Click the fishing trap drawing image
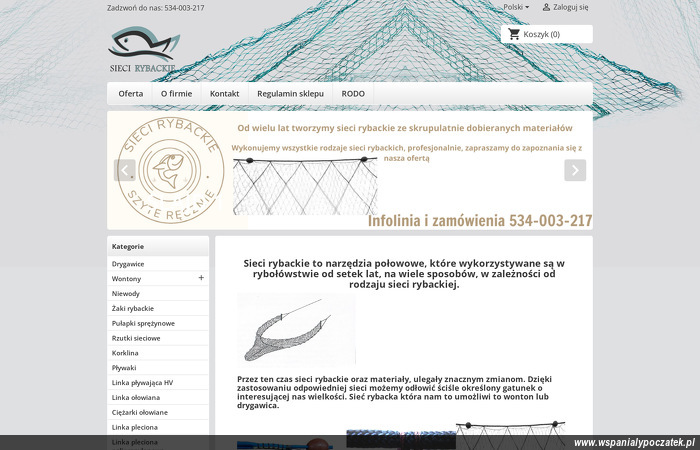The image size is (700, 450). click(296, 330)
